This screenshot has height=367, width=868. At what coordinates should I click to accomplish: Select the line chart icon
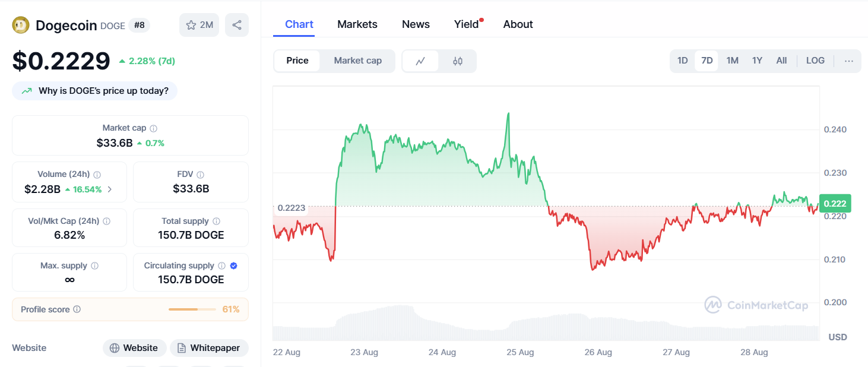coord(422,61)
